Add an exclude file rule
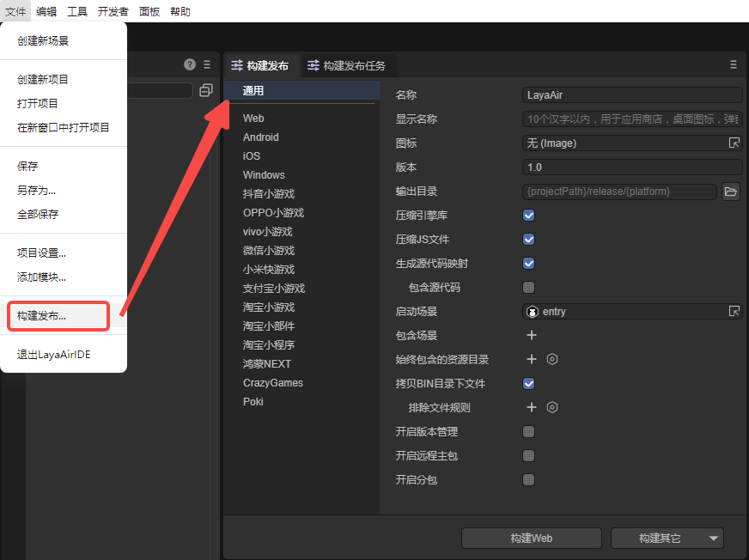Screen dimensions: 749x560 point(531,408)
